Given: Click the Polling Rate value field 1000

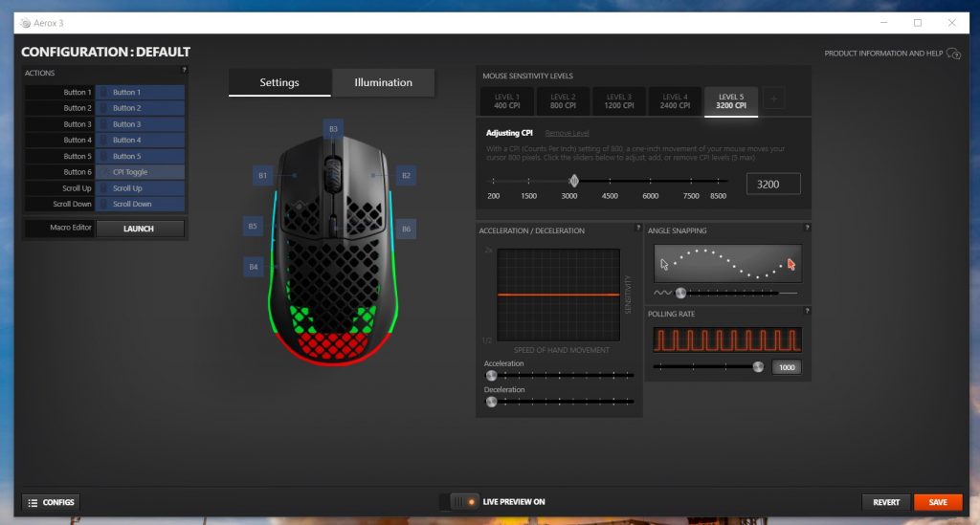Looking at the screenshot, I should (x=787, y=367).
